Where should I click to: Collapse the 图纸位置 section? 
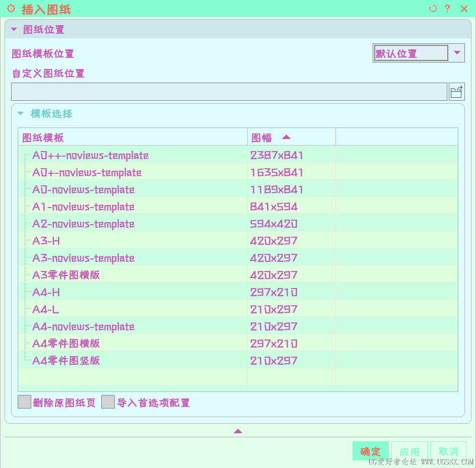point(14,29)
